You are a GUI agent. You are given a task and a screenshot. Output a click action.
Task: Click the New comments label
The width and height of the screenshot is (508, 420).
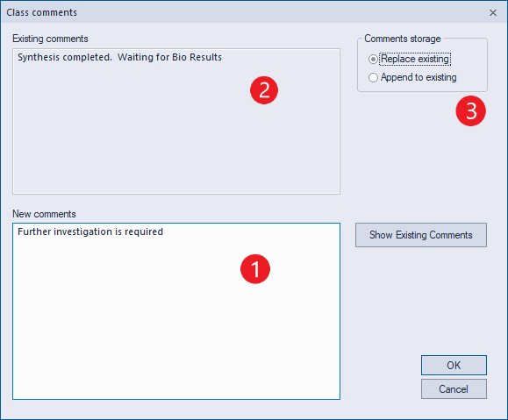tap(44, 214)
